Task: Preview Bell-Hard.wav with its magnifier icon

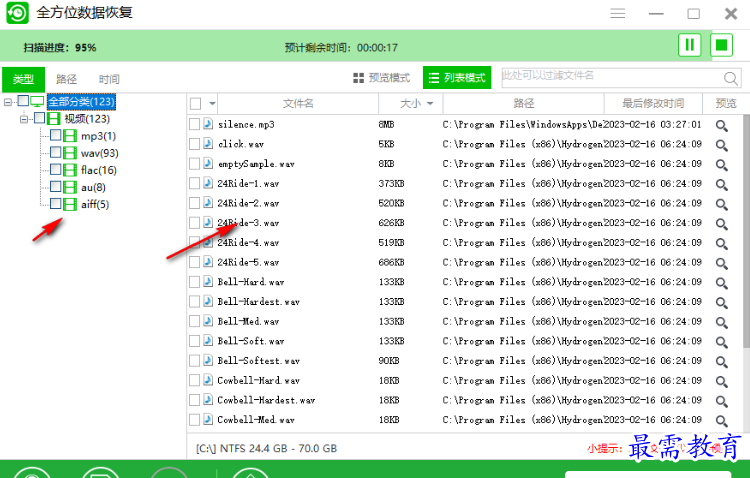Action: coord(721,283)
